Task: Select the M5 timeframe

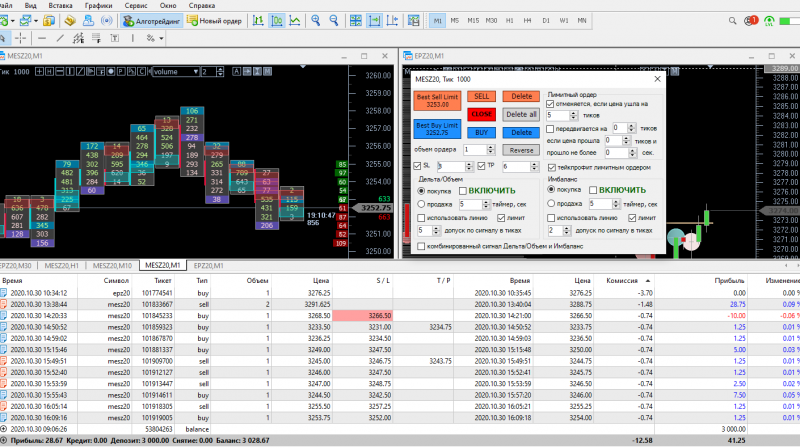Action: [x=455, y=21]
